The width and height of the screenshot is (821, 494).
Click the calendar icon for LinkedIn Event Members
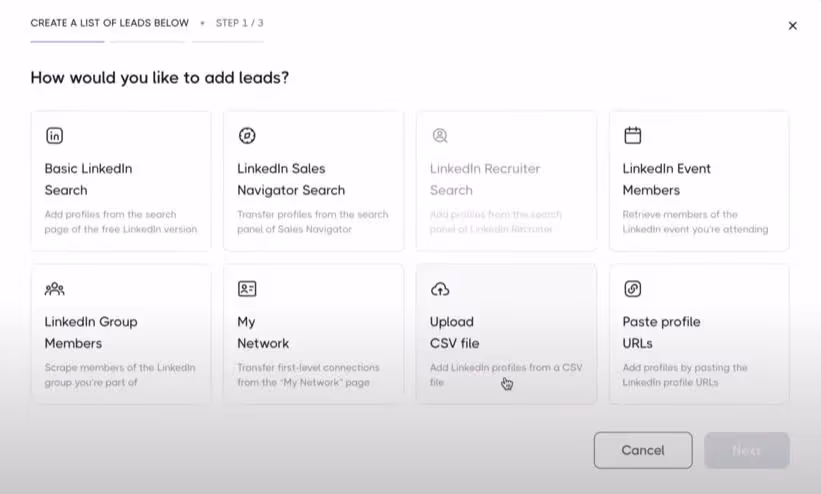coord(633,135)
